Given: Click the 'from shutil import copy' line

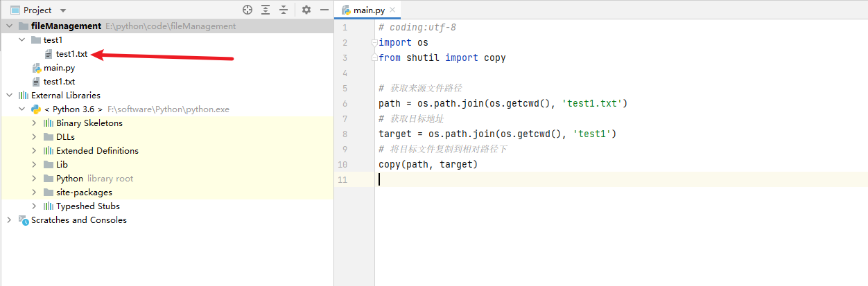Looking at the screenshot, I should click(x=442, y=58).
